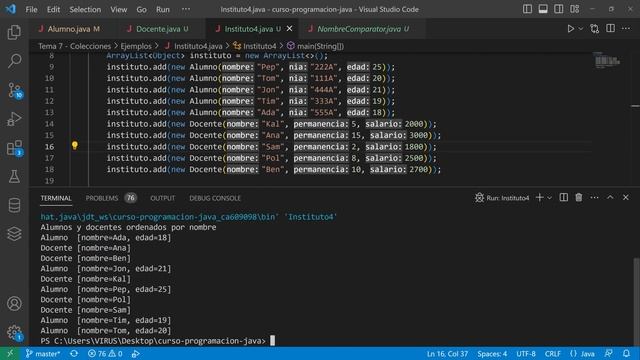Click the master* branch in status bar
The image size is (640, 360).
tap(42, 353)
